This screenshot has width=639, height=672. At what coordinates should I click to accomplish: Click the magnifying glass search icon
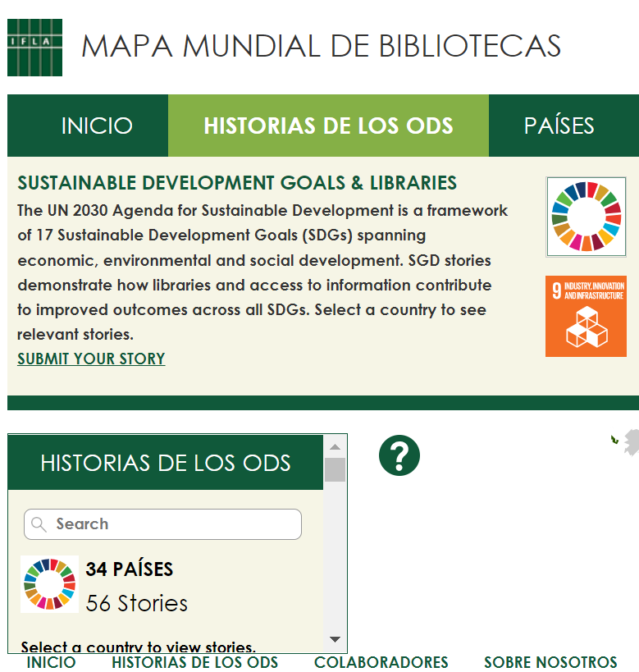(39, 524)
